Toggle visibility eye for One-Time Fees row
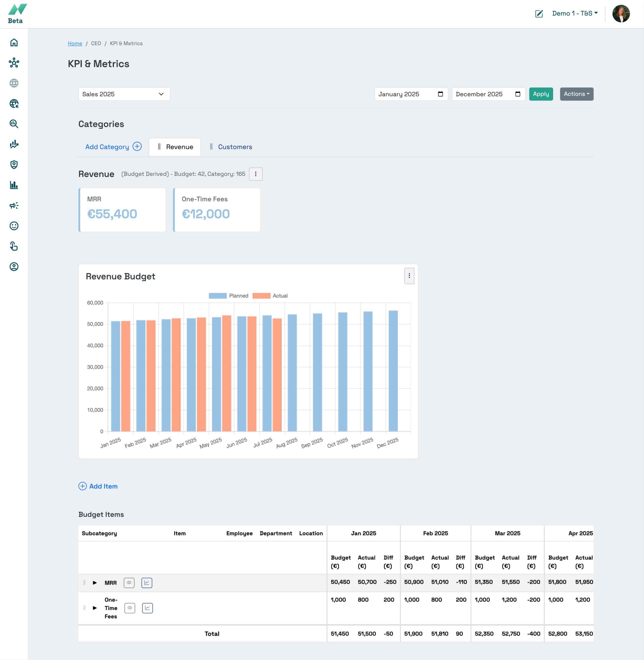Screen dimensions: 644x660 click(130, 608)
